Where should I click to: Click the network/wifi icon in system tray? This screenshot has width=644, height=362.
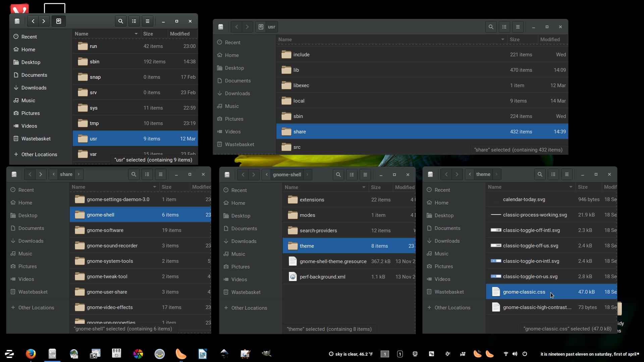[505, 354]
